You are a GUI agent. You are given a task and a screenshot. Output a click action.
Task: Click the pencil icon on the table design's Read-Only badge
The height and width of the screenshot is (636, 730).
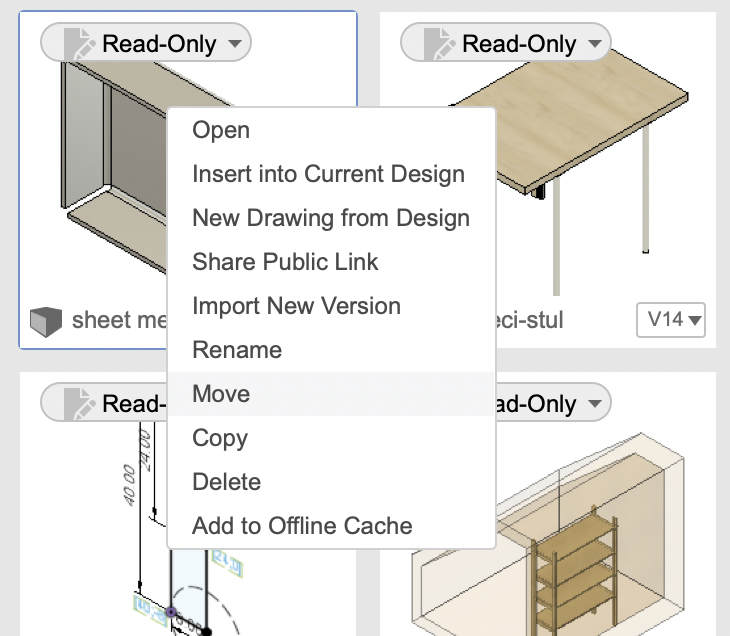[438, 44]
